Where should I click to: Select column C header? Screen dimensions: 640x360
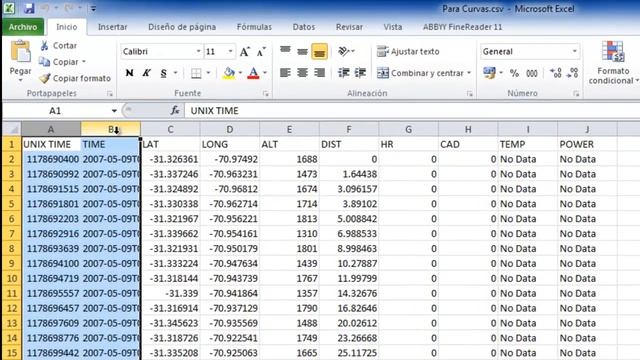[x=170, y=129]
